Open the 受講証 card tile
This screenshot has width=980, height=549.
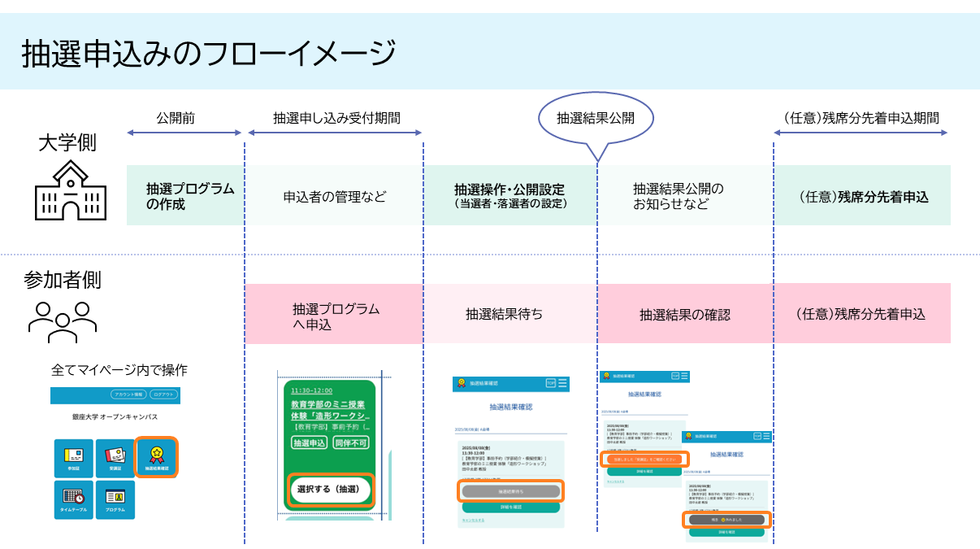115,457
